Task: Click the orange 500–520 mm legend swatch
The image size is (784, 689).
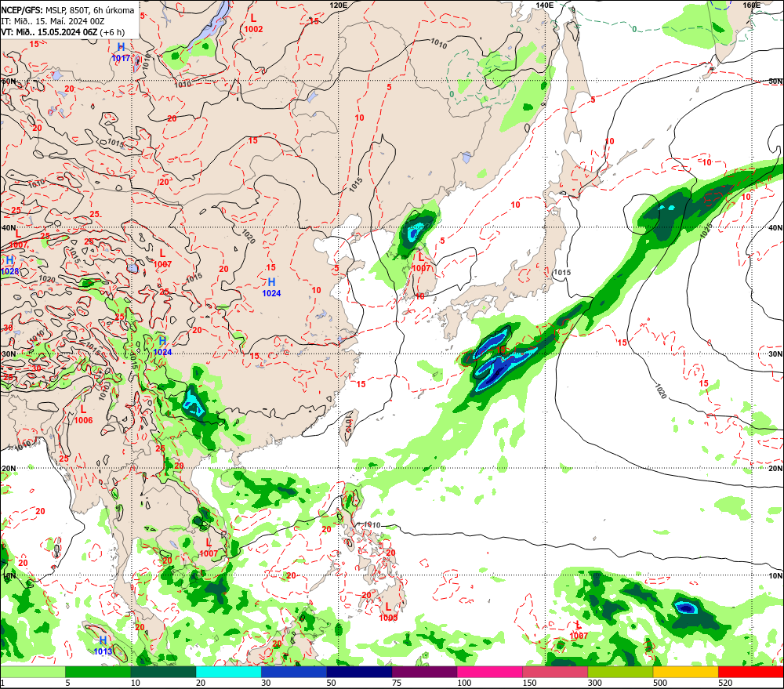Action: [685, 672]
